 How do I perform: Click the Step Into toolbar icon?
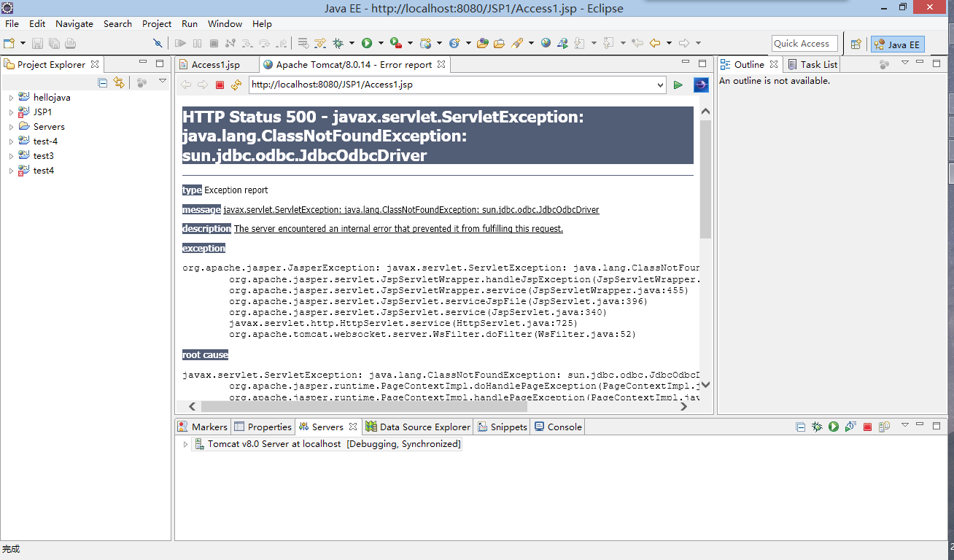247,43
